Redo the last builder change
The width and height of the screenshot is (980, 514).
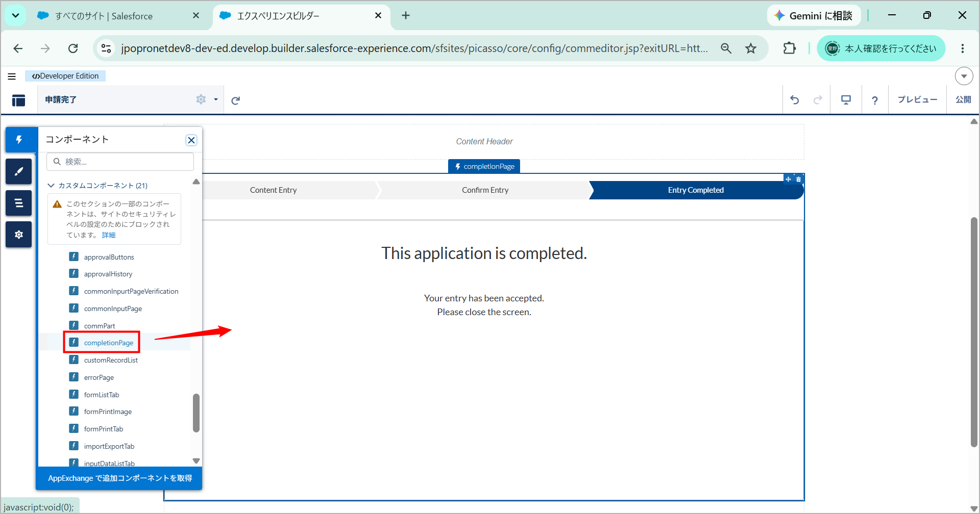(x=818, y=100)
